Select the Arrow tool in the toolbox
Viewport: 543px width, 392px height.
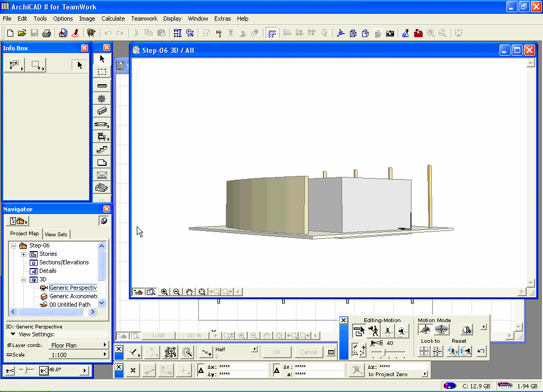tap(102, 59)
